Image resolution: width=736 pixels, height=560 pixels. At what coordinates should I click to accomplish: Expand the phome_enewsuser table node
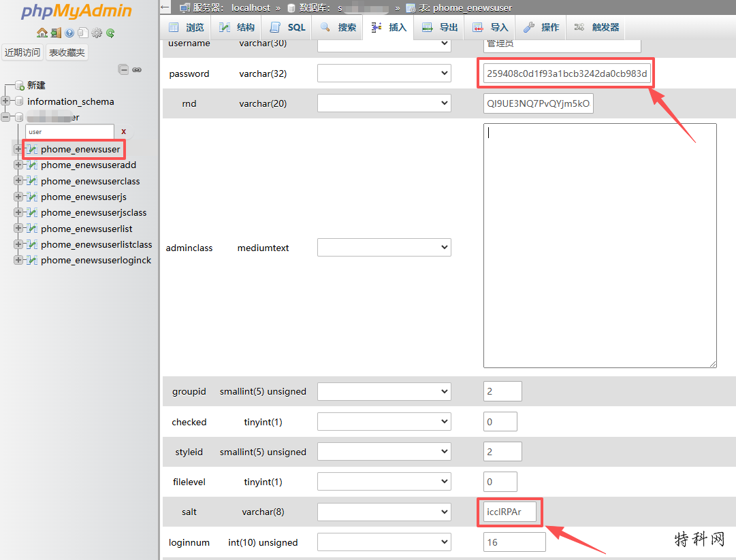pyautogui.click(x=18, y=149)
